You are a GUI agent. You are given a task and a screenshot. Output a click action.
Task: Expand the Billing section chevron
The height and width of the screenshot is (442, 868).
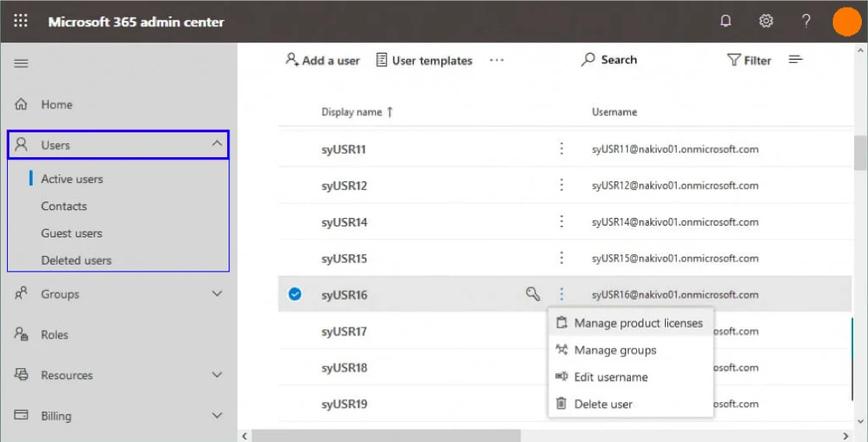click(216, 415)
